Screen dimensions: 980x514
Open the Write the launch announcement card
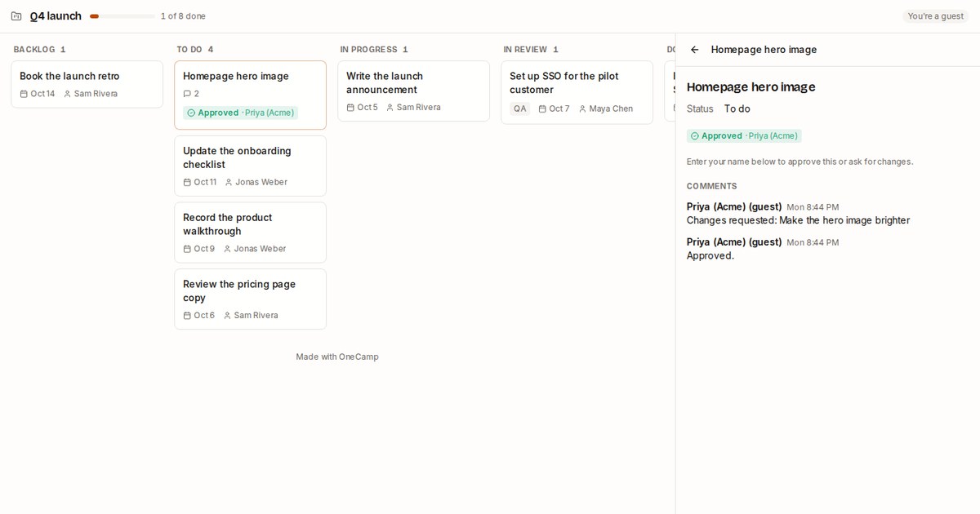click(x=413, y=91)
